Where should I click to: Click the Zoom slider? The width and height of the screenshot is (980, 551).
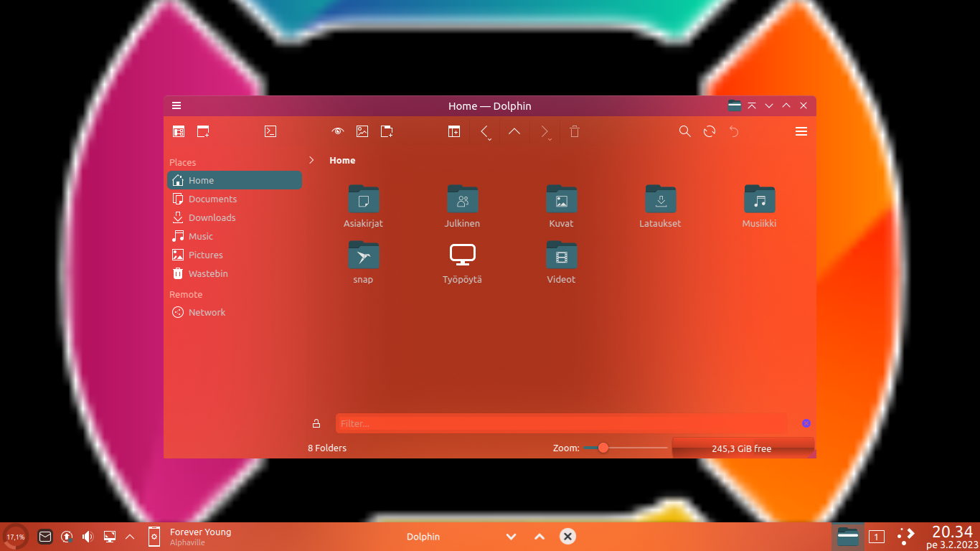(625, 448)
